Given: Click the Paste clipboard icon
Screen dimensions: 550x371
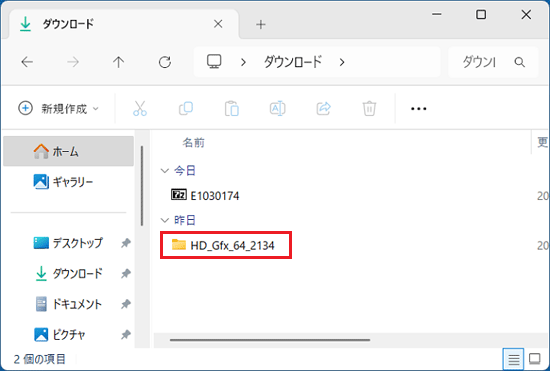Looking at the screenshot, I should coord(232,108).
